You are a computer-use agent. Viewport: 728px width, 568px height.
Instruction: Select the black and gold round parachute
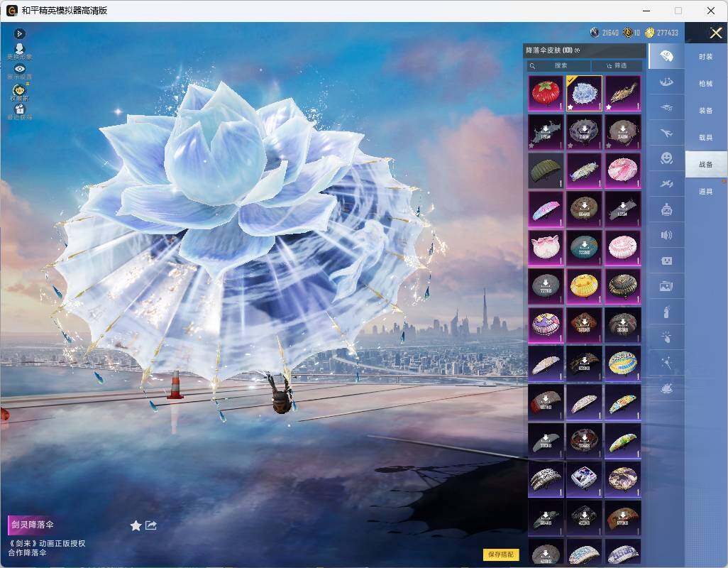pyautogui.click(x=622, y=286)
